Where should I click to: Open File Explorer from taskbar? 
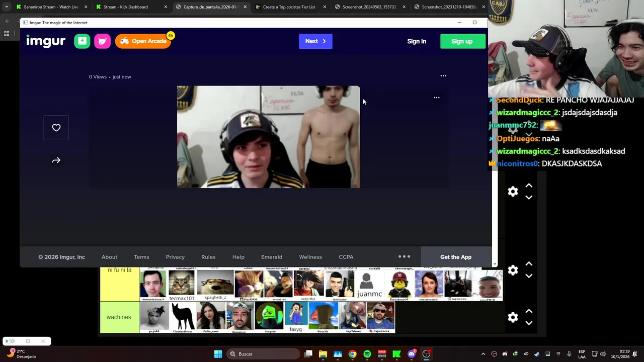pos(323,354)
